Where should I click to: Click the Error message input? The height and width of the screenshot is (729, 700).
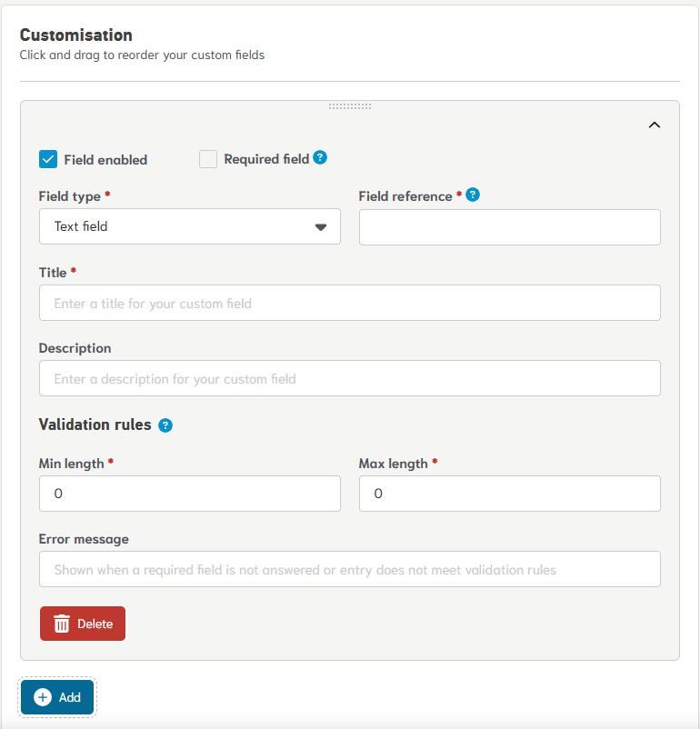[x=349, y=569]
